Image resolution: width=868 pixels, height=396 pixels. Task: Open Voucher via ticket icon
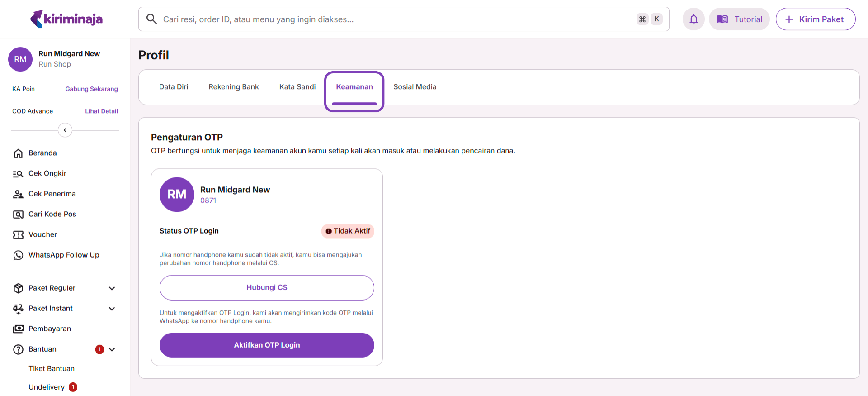click(x=18, y=235)
